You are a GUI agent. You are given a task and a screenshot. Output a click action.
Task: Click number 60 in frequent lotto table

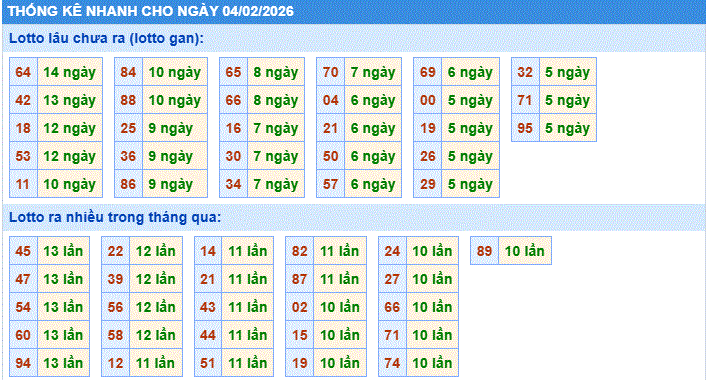pyautogui.click(x=23, y=335)
